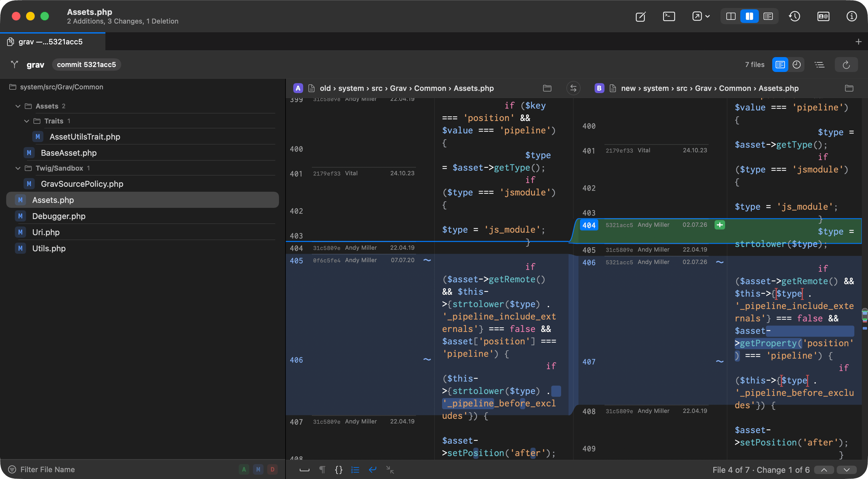
Task: Click the green plus on line 404 addition
Action: tap(720, 225)
